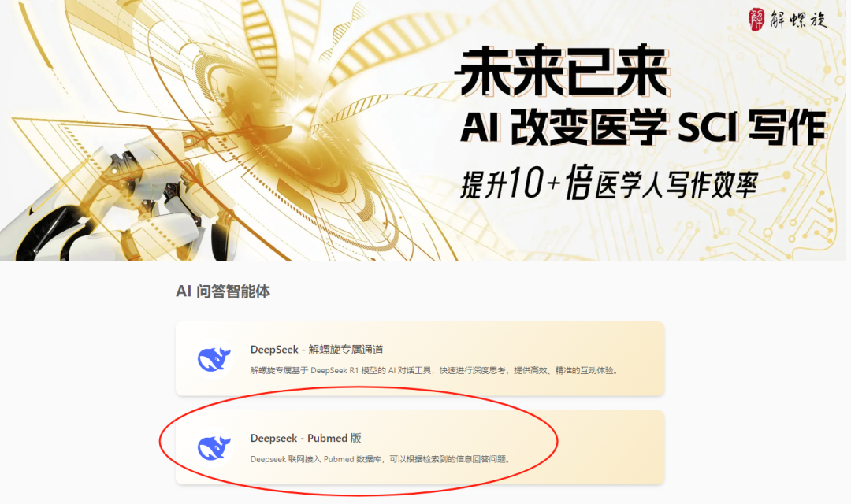Open the Deepseek - Pubmed 版 title
Image resolution: width=851 pixels, height=504 pixels.
pos(306,438)
